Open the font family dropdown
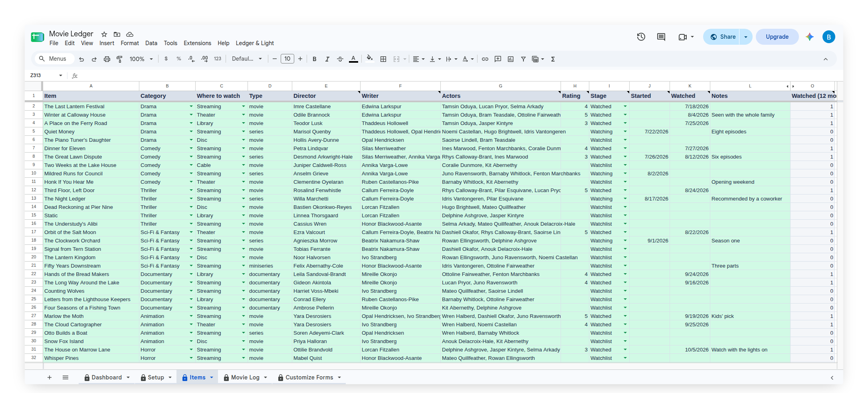Screen dimensions: 868x393 247,59
